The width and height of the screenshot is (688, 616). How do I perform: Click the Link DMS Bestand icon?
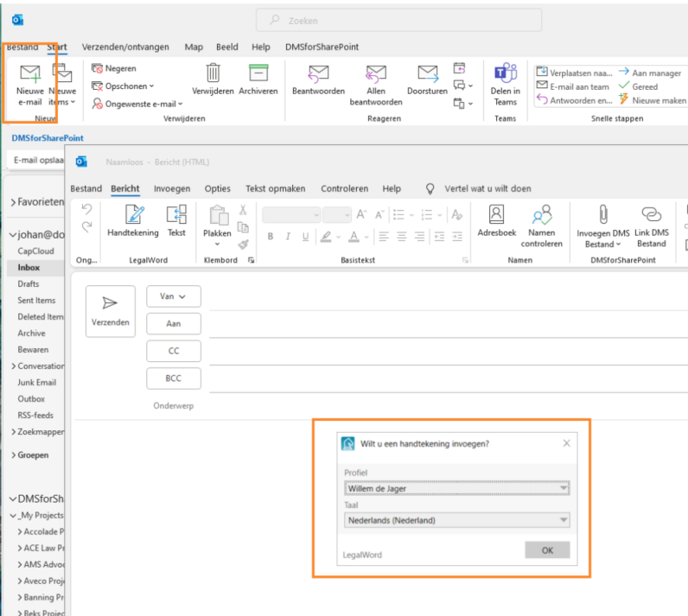[651, 214]
